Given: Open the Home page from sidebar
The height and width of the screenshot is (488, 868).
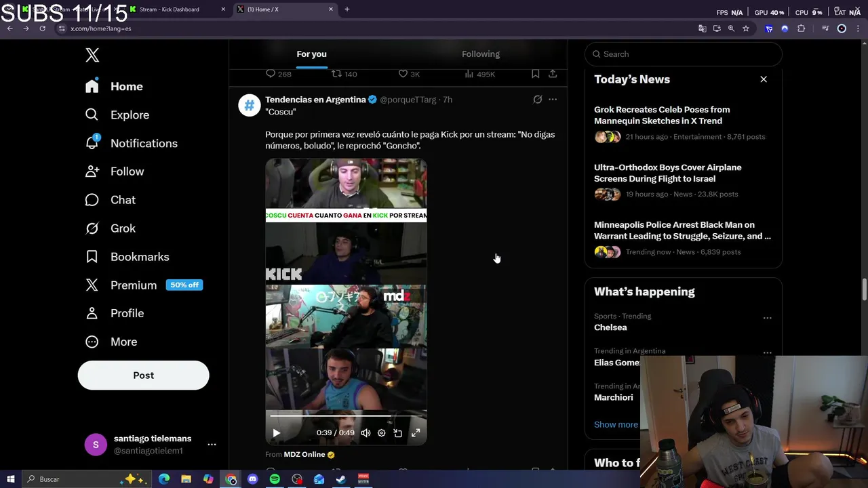Looking at the screenshot, I should (x=115, y=86).
